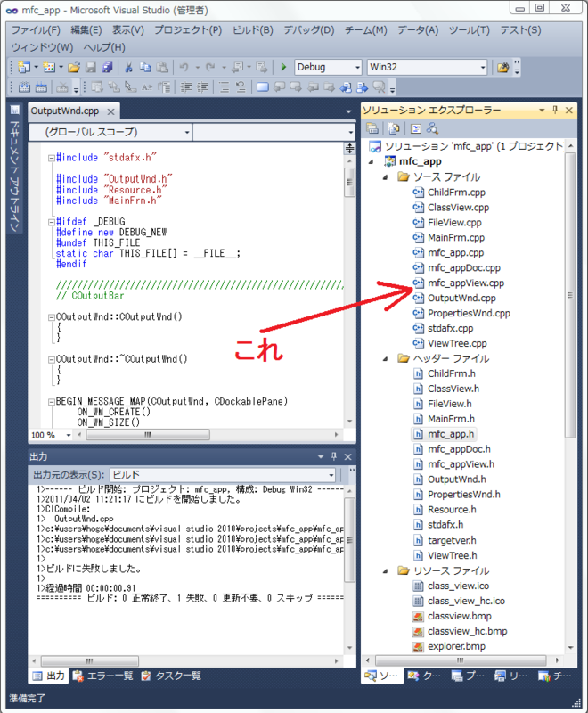
Task: Open the Debug configuration dropdown
Action: pyautogui.click(x=357, y=68)
